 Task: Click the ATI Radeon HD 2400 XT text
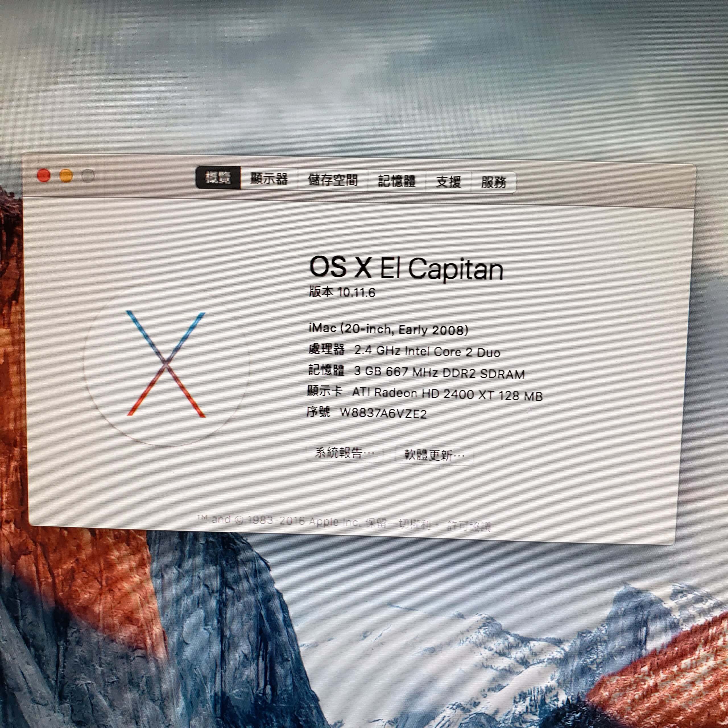coord(447,394)
